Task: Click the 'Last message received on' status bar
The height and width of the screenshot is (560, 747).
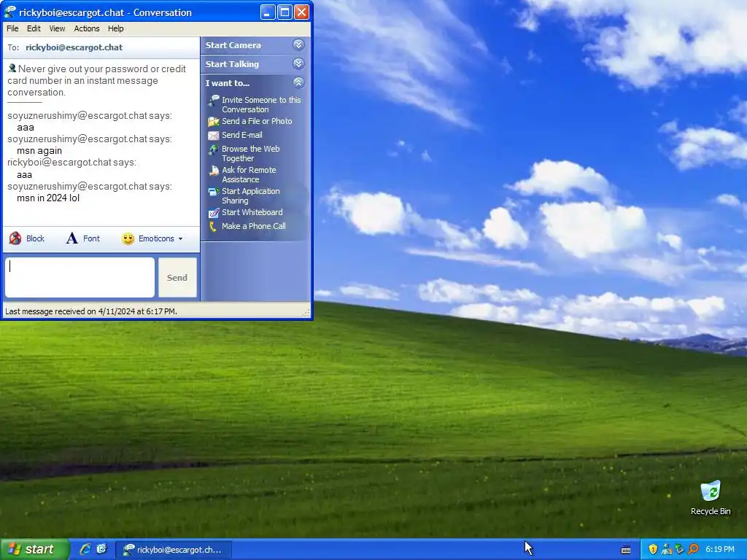Action: point(91,311)
